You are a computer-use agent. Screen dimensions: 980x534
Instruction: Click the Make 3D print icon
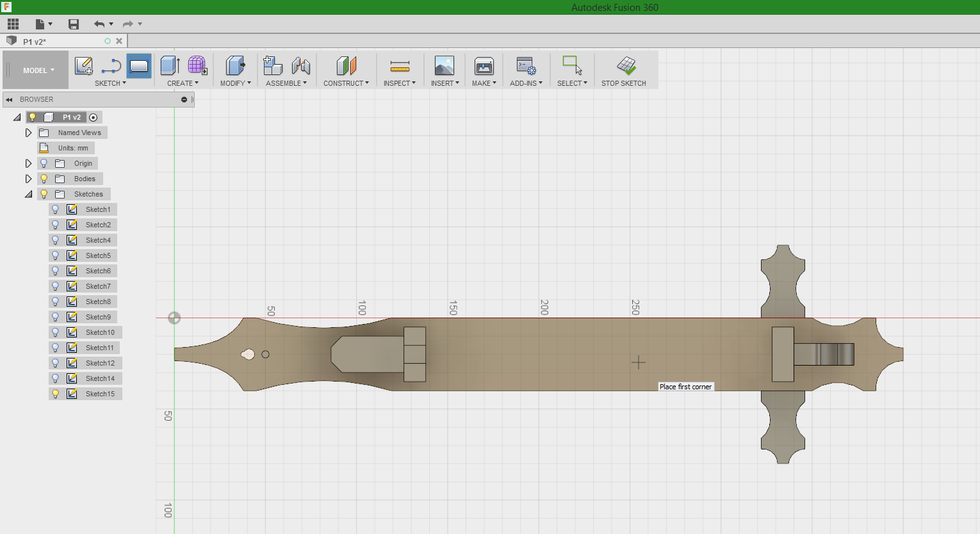tap(484, 65)
